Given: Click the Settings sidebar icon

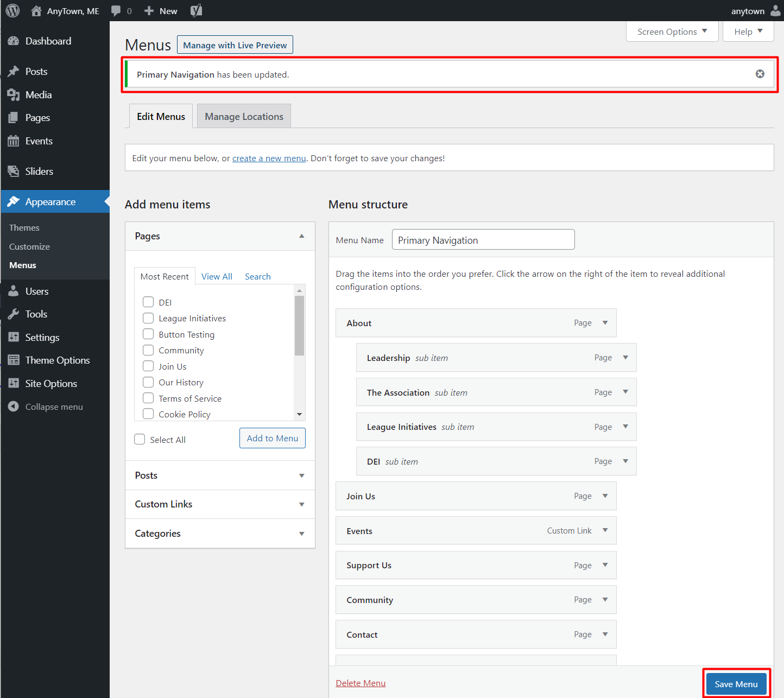Looking at the screenshot, I should pyautogui.click(x=14, y=338).
